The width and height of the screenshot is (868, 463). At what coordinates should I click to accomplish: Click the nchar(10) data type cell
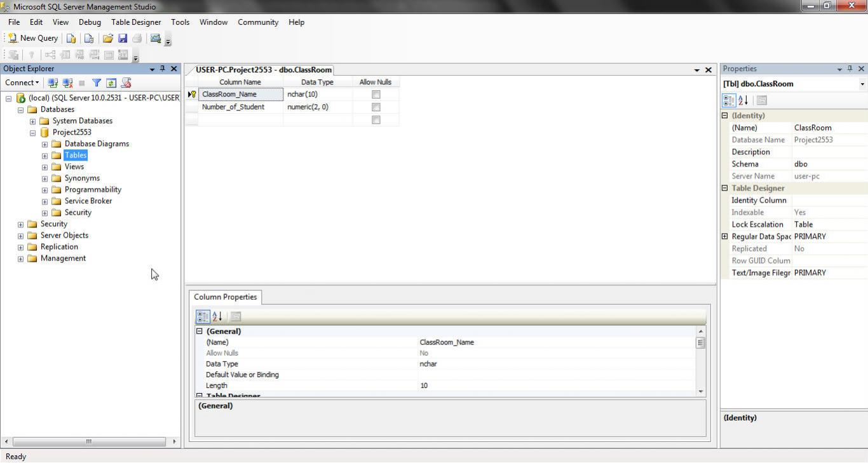pos(318,94)
